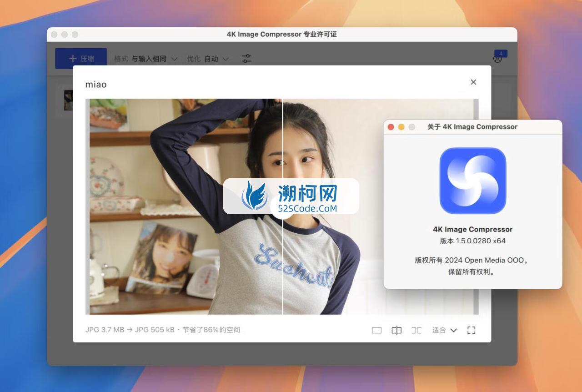Open the 格式 与输入相同 dropdown
Screen dimensions: 582x392
[x=145, y=59]
